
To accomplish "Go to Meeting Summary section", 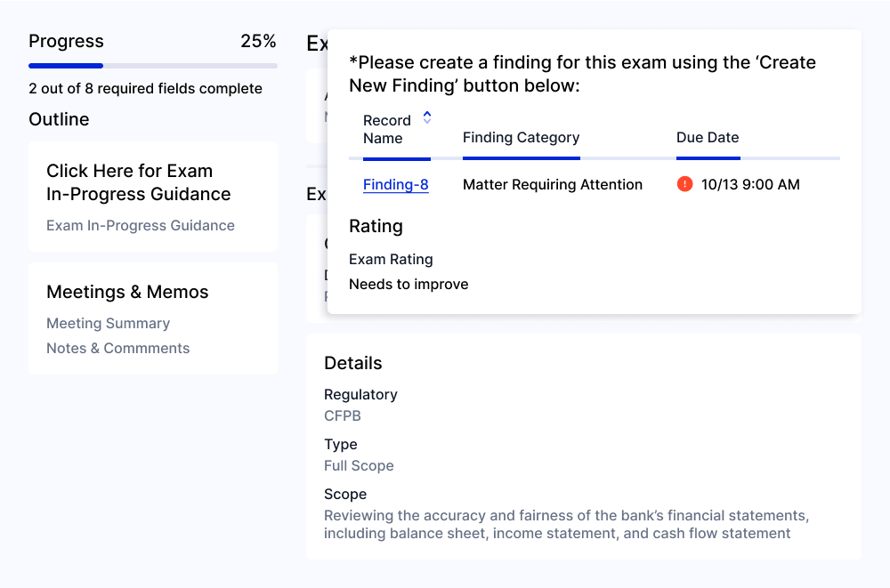I will point(108,323).
